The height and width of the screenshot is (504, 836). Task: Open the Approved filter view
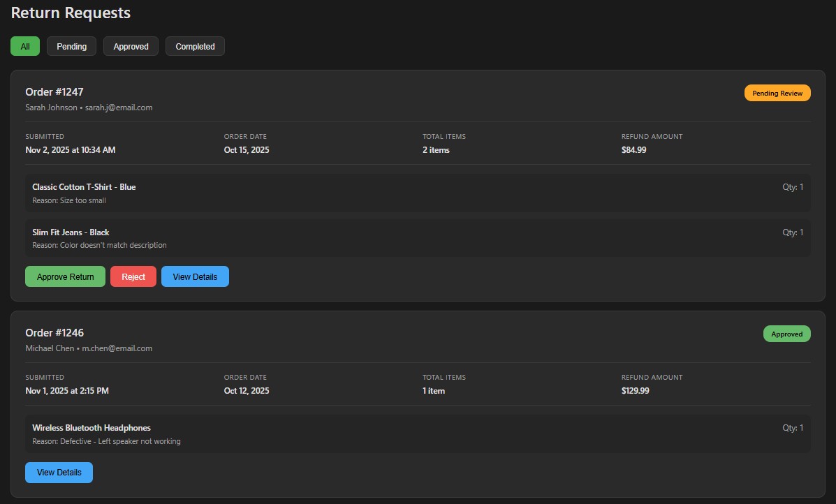[131, 46]
